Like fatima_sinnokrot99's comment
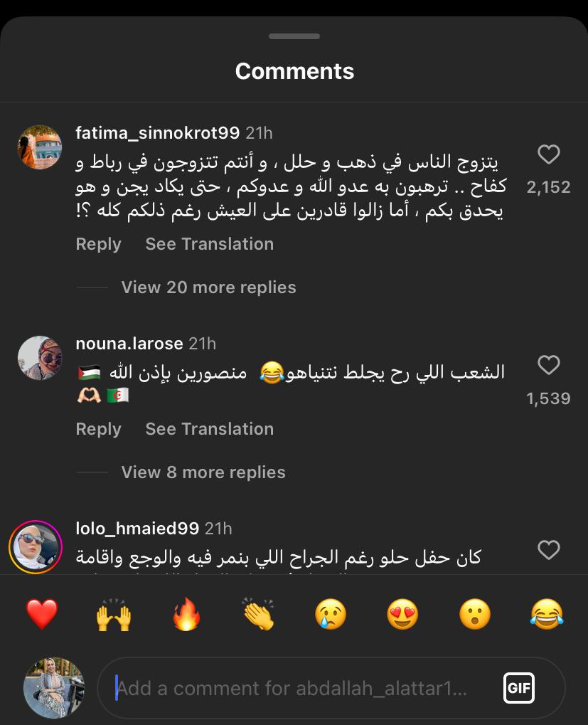This screenshot has width=588, height=725. pos(548,154)
